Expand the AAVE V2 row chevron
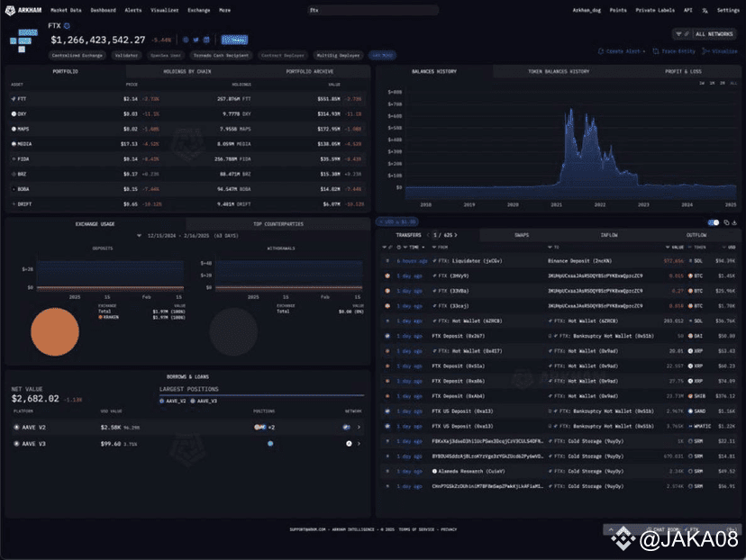This screenshot has height=560, width=746. coord(359,428)
